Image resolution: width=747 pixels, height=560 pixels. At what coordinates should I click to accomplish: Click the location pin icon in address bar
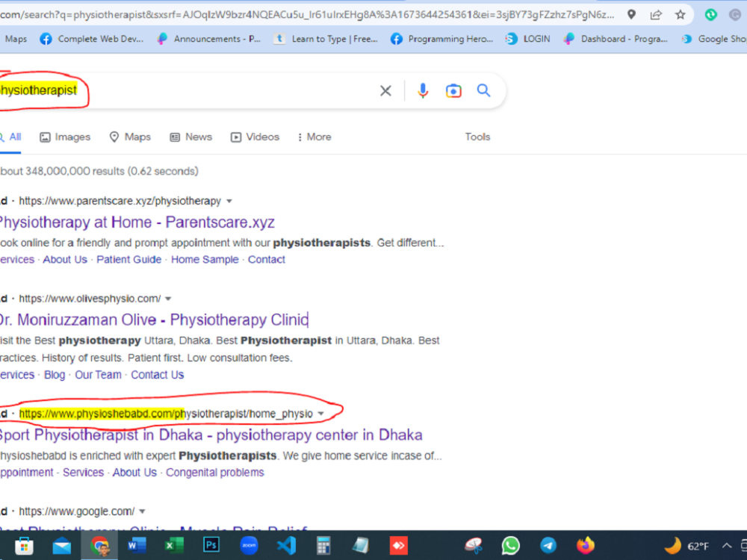[631, 14]
